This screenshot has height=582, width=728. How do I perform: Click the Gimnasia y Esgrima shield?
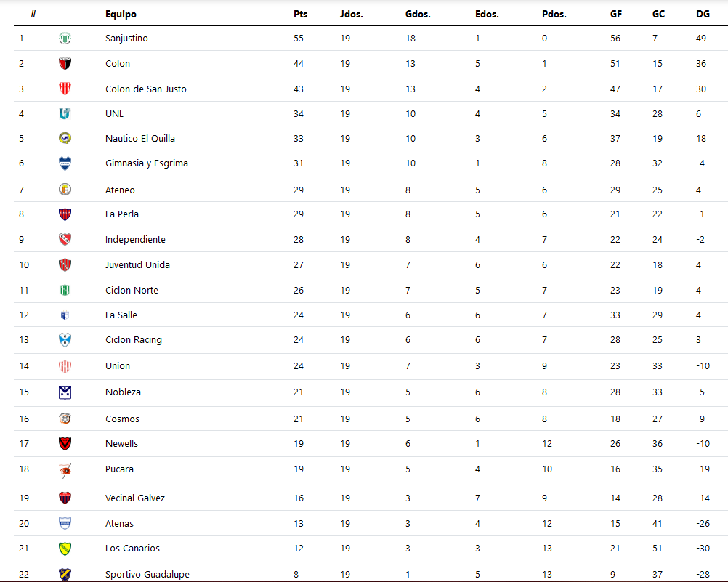pyautogui.click(x=65, y=163)
